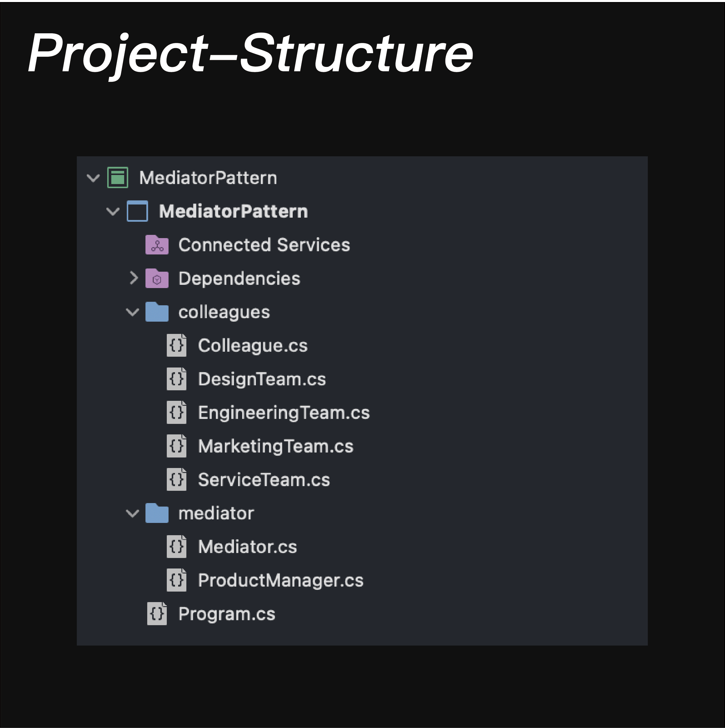The width and height of the screenshot is (725, 728).
Task: Open ServiceTeam.cs file
Action: click(x=264, y=480)
